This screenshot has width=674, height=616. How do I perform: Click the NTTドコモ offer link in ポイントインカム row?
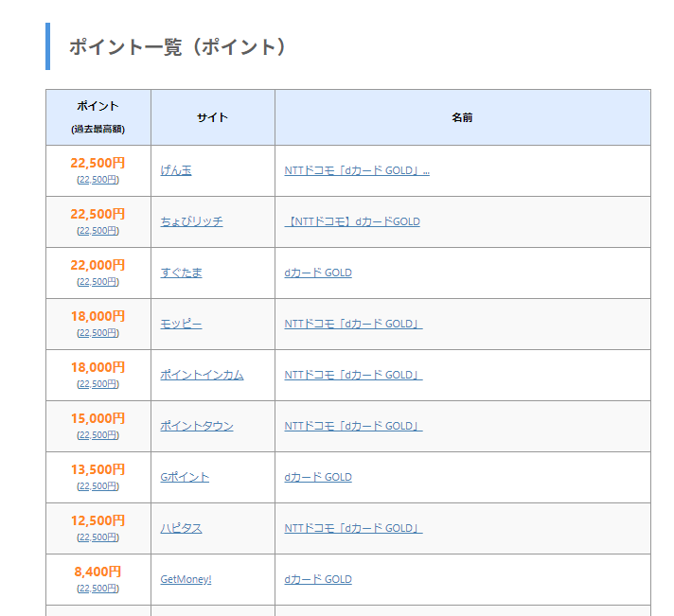pos(353,375)
